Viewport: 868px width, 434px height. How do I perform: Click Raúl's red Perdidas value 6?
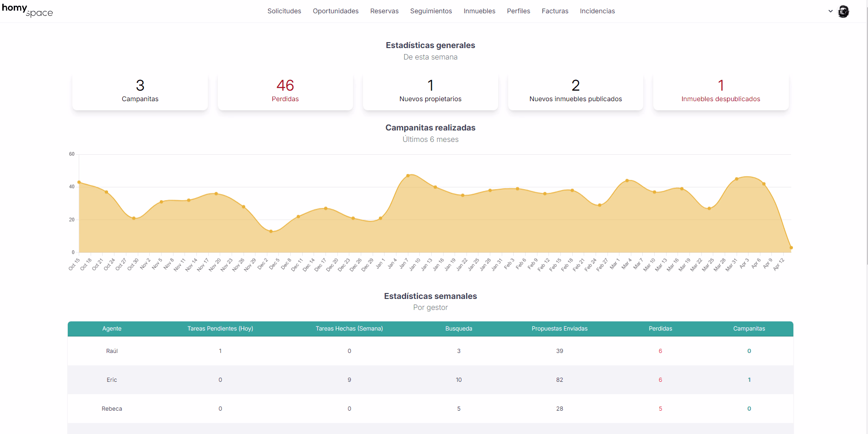[x=661, y=351]
